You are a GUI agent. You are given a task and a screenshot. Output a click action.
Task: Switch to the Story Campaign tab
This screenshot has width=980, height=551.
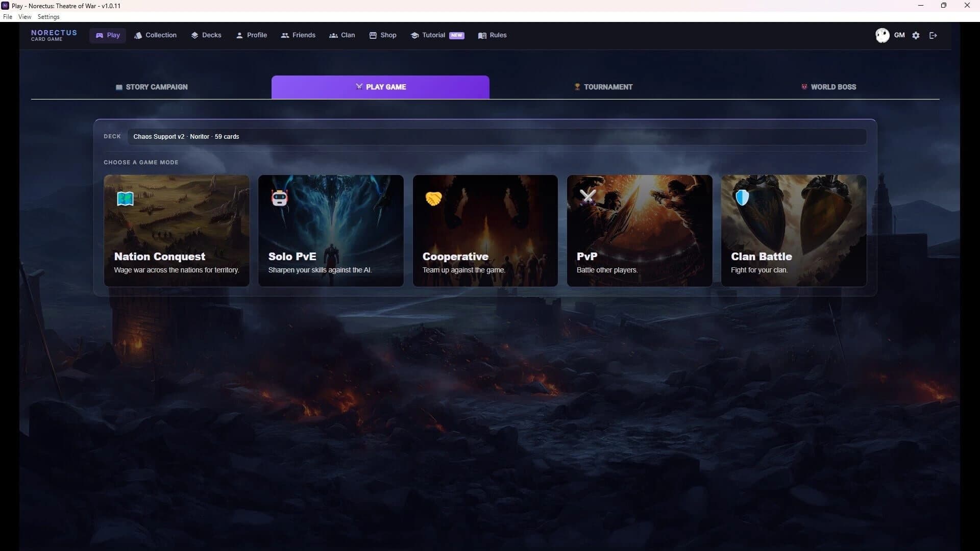coord(152,87)
